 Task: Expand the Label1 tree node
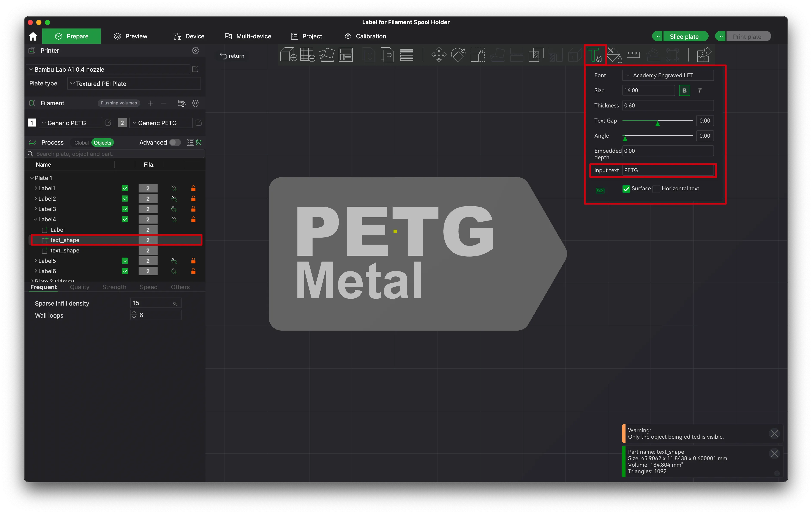35,188
